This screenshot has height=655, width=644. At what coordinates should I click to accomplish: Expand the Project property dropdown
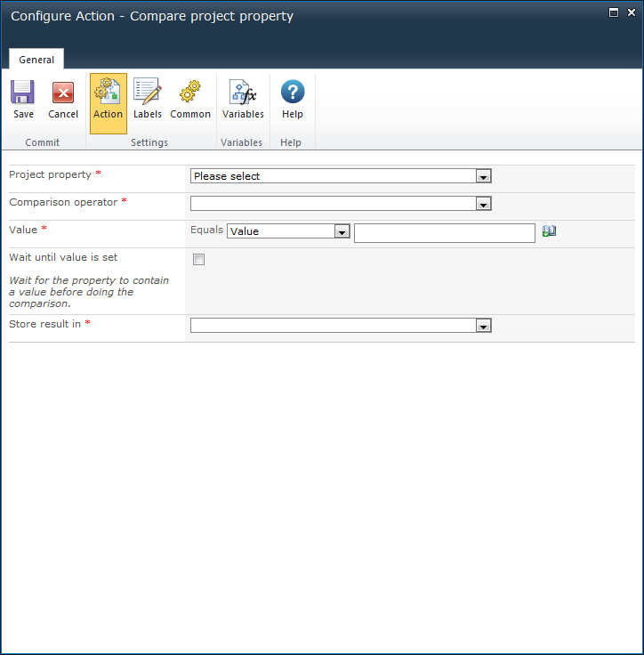tap(341, 176)
